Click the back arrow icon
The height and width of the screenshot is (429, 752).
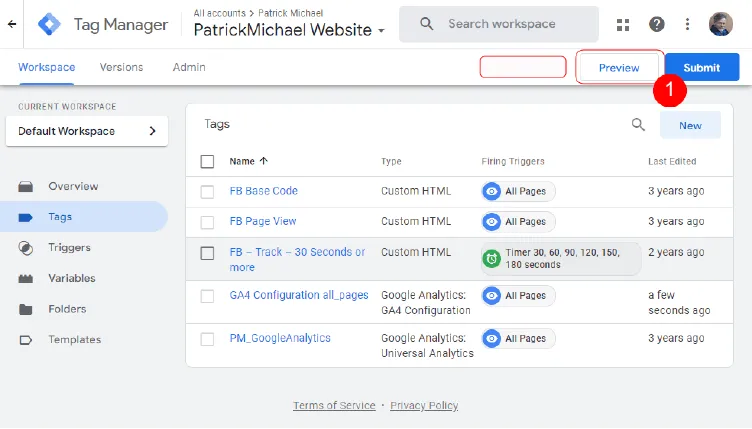[x=11, y=24]
